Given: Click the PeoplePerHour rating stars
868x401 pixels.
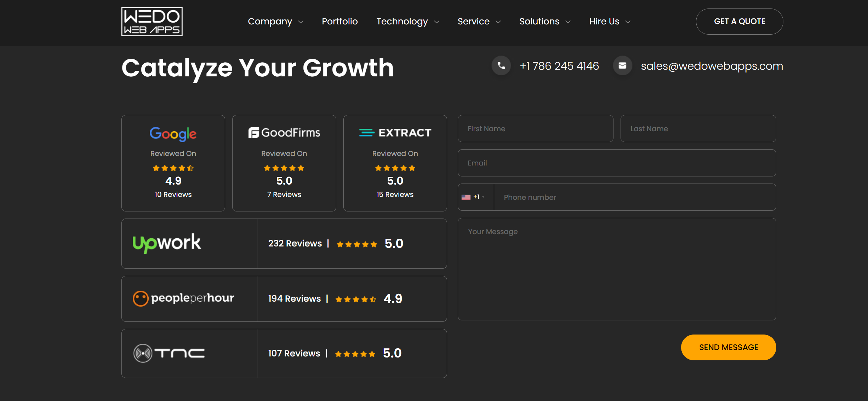Looking at the screenshot, I should 356,300.
